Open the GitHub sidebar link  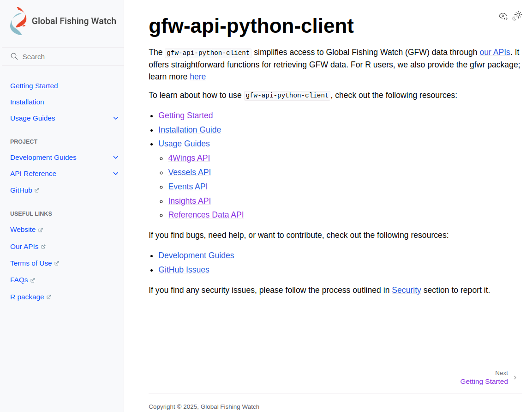21,190
